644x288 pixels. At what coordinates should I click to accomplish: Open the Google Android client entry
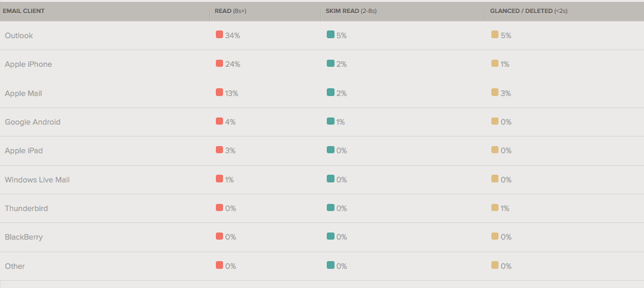32,122
